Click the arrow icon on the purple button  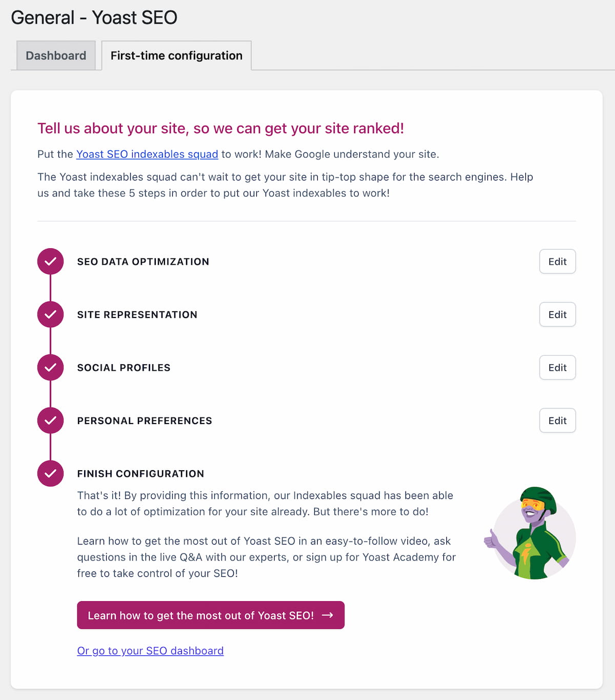[327, 615]
